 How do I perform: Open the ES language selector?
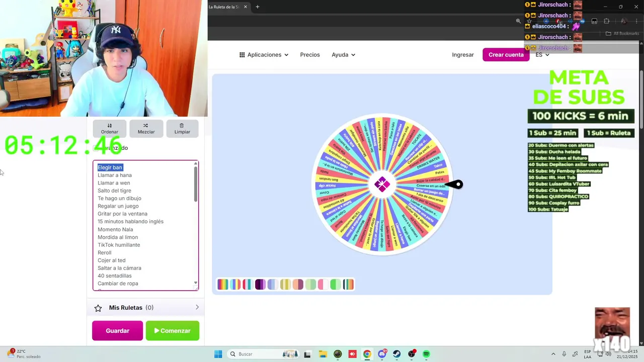[x=542, y=55]
